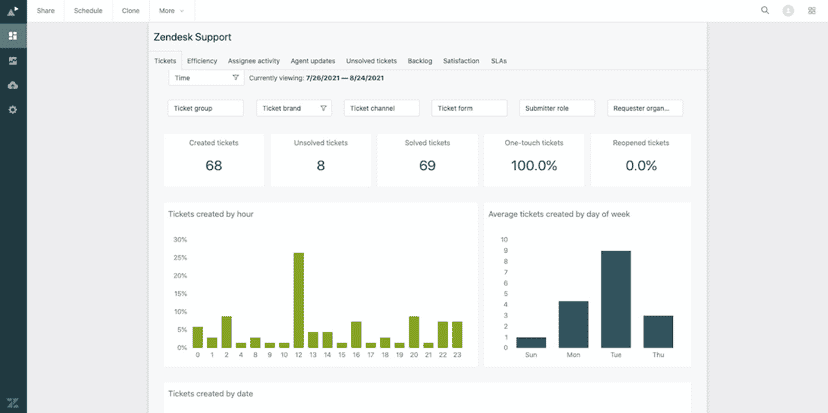The width and height of the screenshot is (828, 413).
Task: Click the Solved tickets value 69
Action: coord(427,166)
